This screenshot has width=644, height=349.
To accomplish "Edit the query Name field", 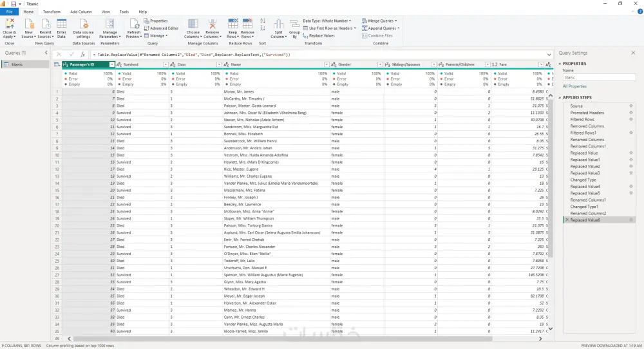I will click(599, 78).
